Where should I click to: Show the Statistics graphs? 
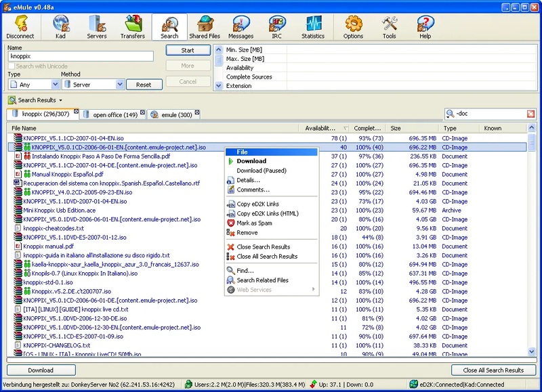click(313, 27)
